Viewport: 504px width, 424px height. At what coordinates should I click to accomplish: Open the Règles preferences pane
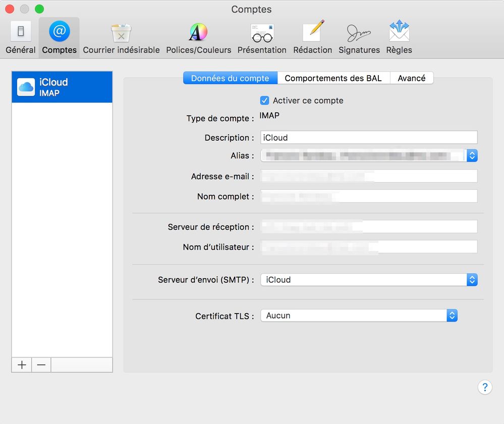[x=399, y=37]
